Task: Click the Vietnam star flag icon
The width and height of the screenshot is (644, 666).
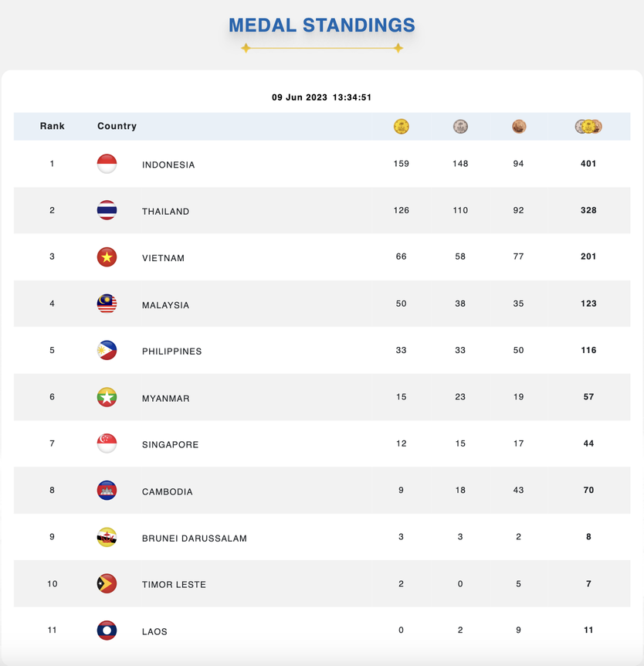Action: point(107,257)
